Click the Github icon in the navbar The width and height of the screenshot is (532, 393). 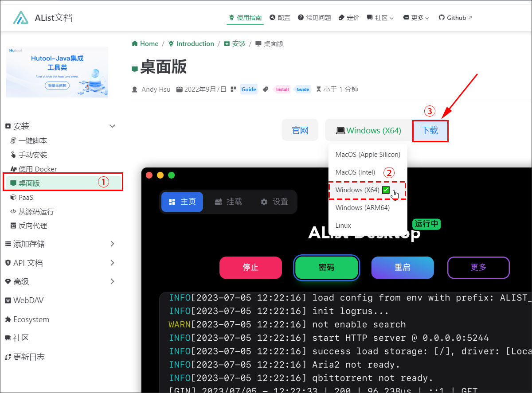(442, 18)
